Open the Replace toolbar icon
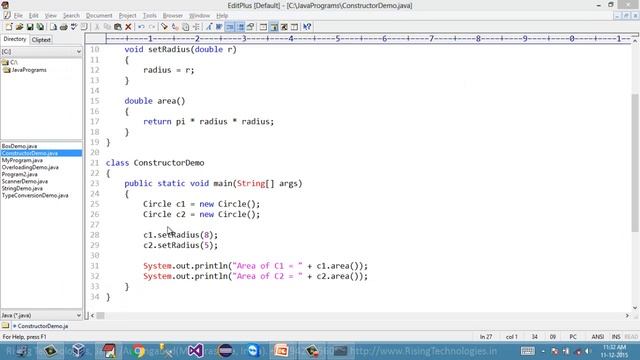Screen dimensions: 640x360 pyautogui.click(x=175, y=27)
